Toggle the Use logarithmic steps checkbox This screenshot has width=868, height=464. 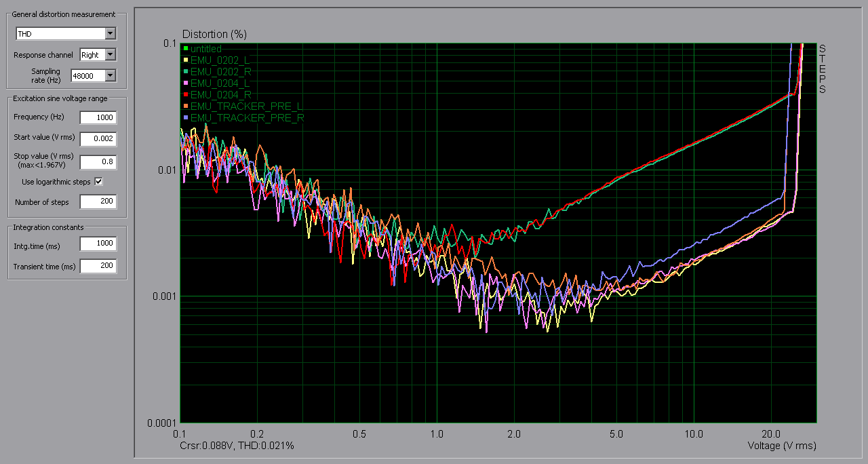pos(98,182)
